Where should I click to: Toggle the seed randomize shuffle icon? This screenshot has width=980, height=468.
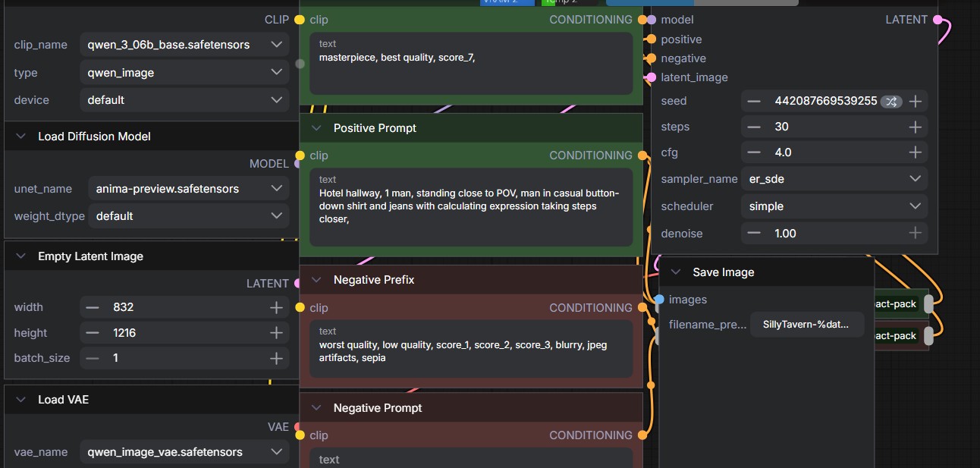(890, 101)
